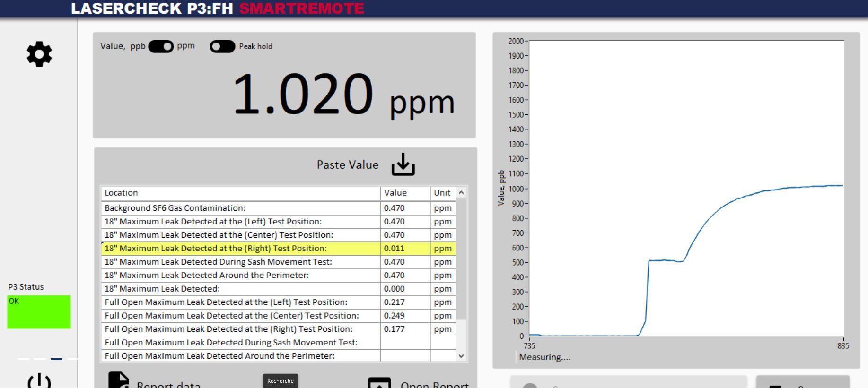Select the 18" Sash Movement Test row

(240, 262)
